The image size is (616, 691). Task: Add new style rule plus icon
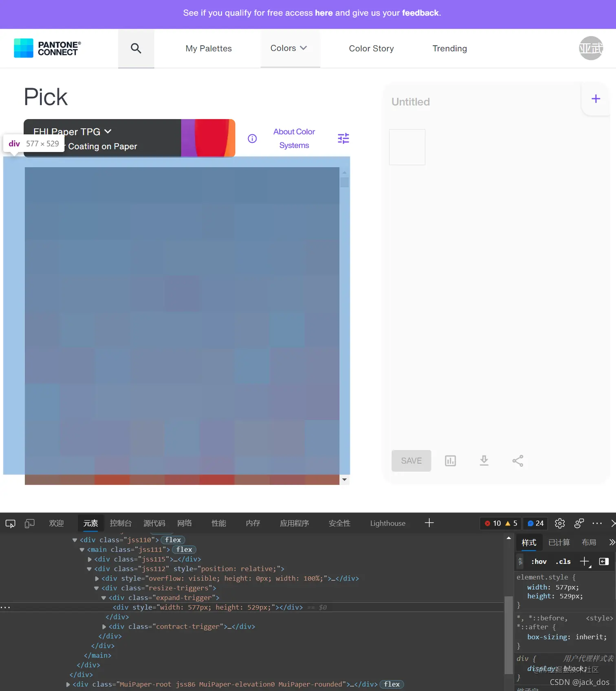585,562
